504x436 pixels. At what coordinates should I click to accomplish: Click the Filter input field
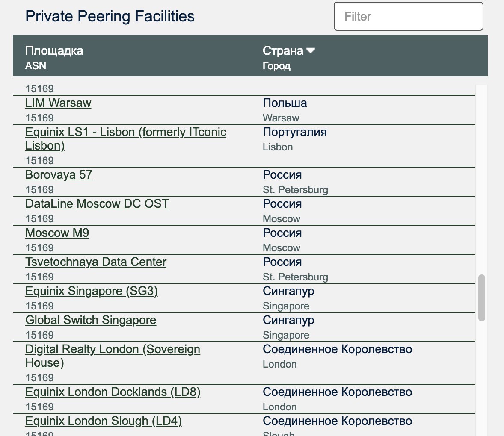coord(408,16)
